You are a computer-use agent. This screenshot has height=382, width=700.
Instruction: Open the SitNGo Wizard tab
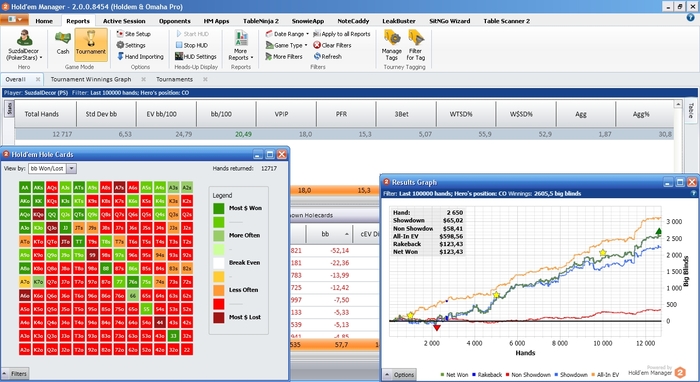[x=450, y=21]
